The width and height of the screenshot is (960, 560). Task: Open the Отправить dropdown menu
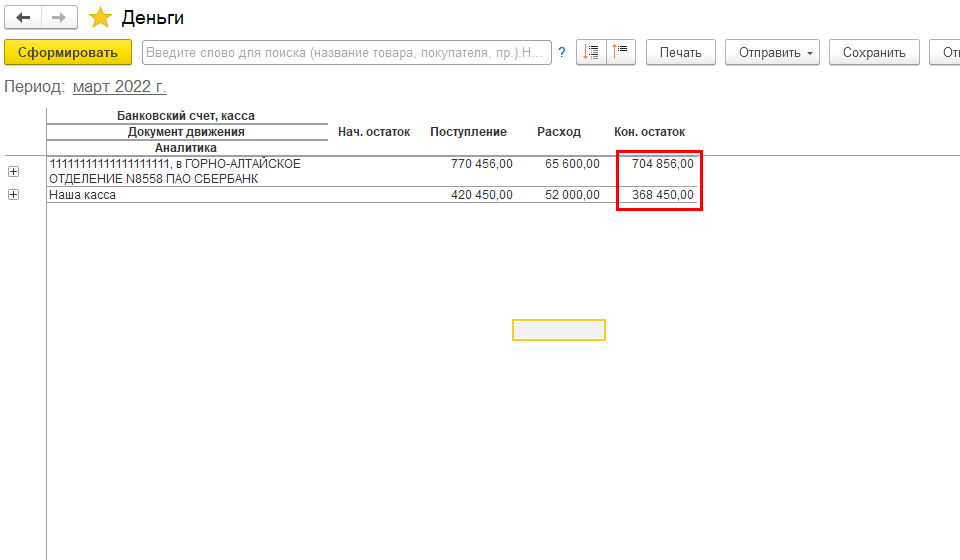[x=772, y=53]
